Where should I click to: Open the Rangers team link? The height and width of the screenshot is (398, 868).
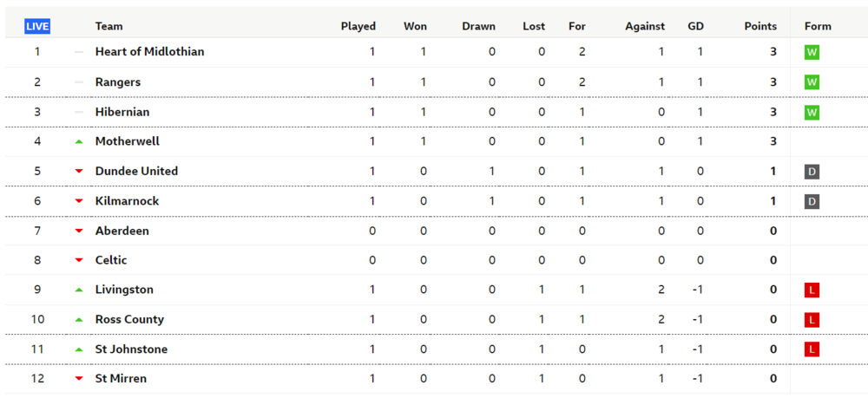(118, 82)
